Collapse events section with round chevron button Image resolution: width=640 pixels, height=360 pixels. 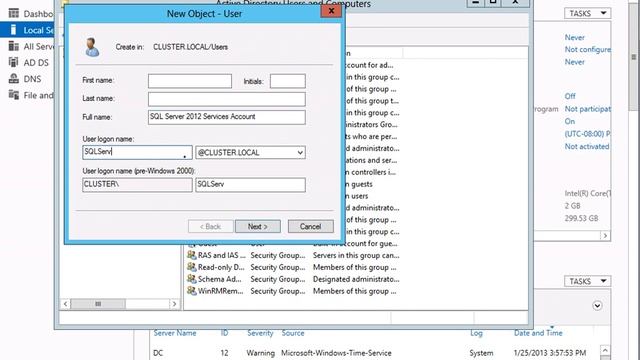pyautogui.click(x=597, y=305)
